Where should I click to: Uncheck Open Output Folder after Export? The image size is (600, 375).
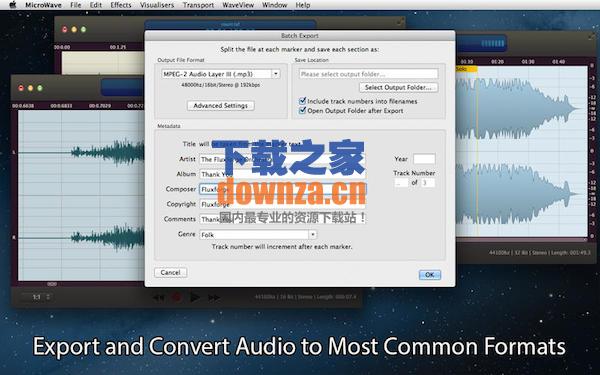click(x=302, y=111)
